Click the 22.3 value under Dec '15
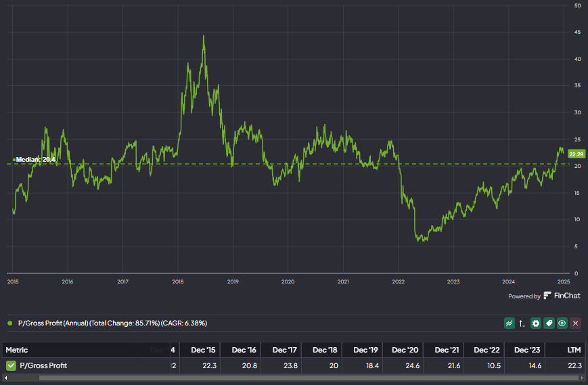This screenshot has width=588, height=385. [209, 365]
